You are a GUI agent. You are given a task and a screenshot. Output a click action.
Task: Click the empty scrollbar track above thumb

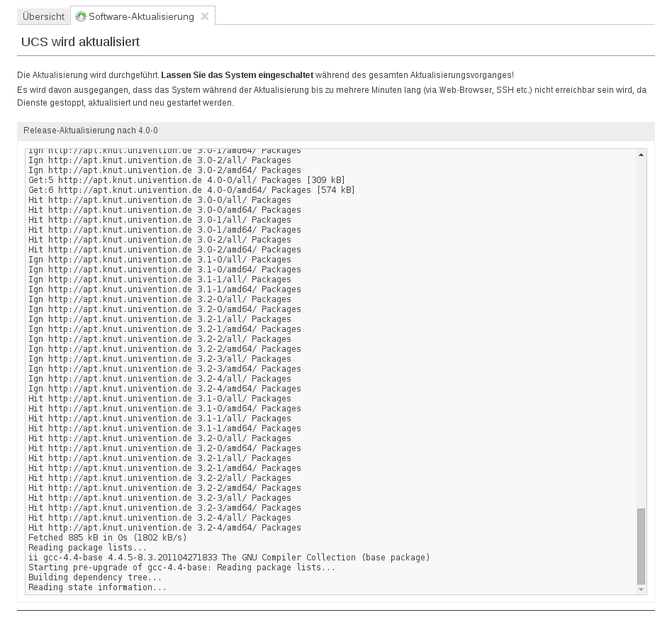641,326
